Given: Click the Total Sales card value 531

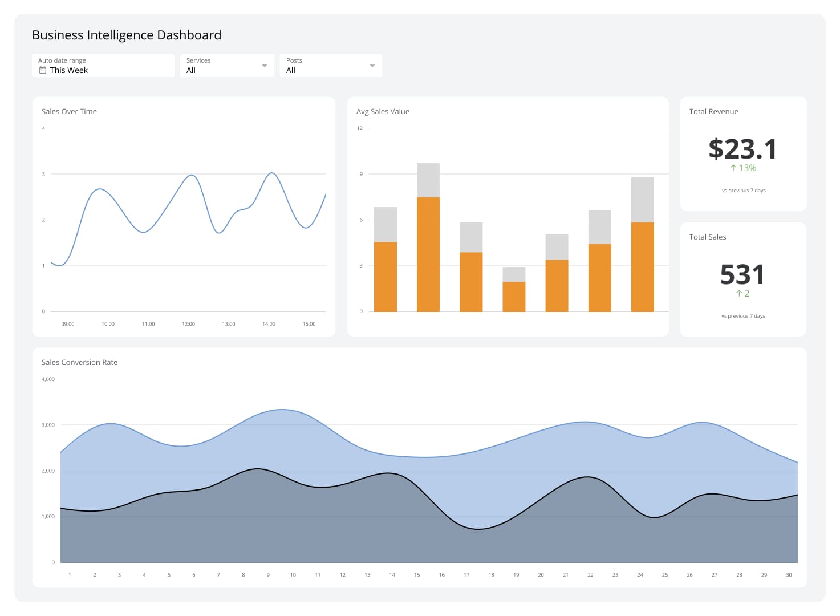Looking at the screenshot, I should (742, 274).
